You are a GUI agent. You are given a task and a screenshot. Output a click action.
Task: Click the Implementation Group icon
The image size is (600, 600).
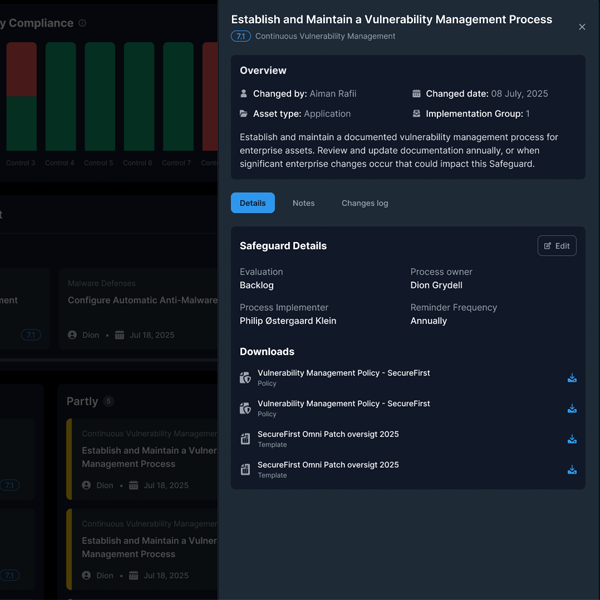416,114
